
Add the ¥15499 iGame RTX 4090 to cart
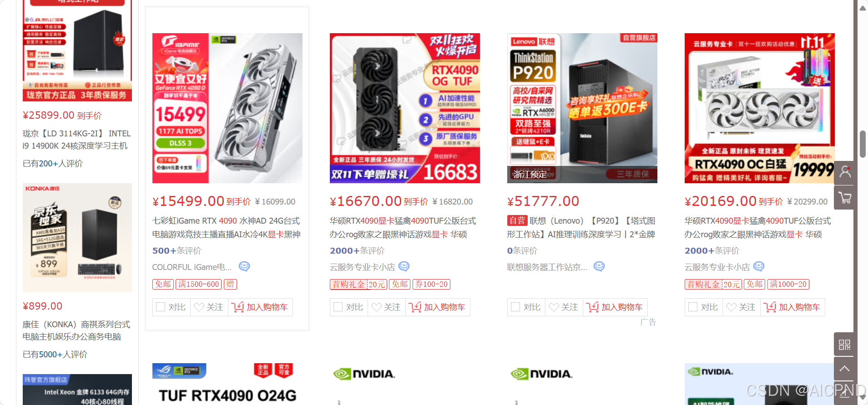tap(260, 307)
